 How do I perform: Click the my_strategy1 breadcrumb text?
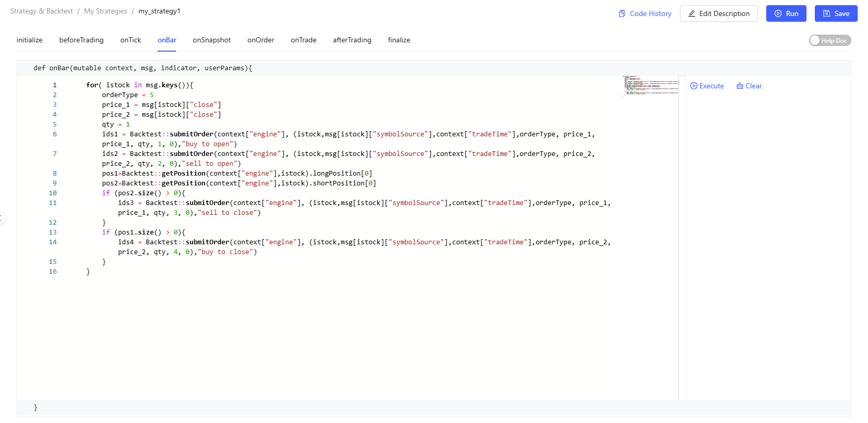[159, 11]
